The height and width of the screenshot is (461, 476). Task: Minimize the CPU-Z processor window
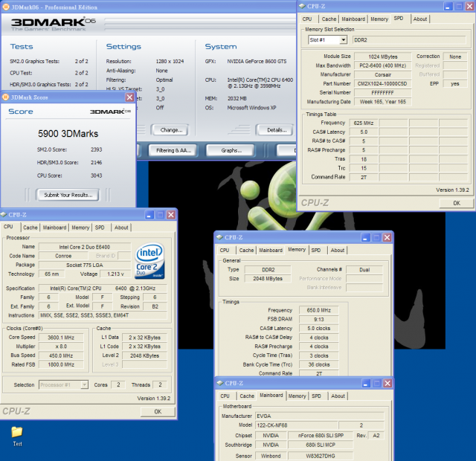tap(149, 215)
